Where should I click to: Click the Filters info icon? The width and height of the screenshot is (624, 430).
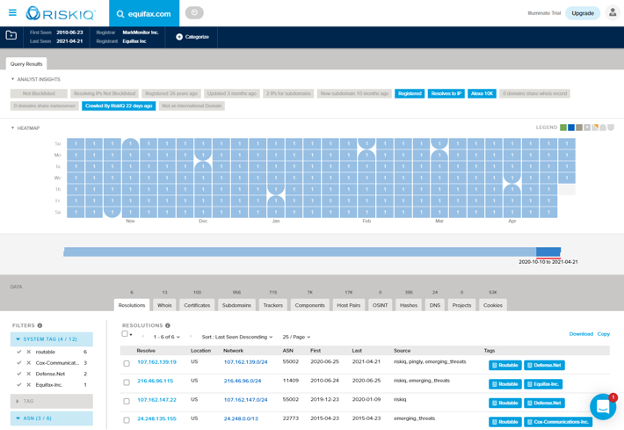40,326
